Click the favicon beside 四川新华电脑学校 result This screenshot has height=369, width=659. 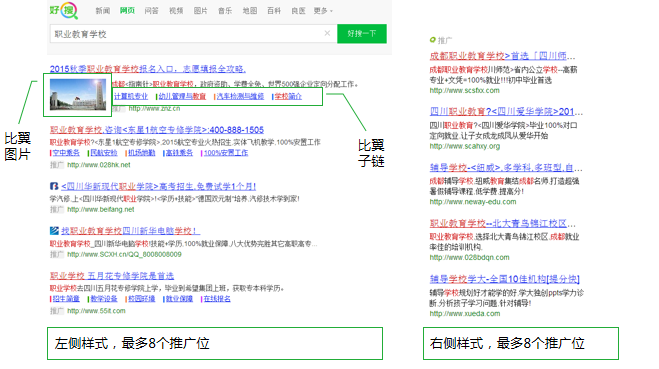54,230
